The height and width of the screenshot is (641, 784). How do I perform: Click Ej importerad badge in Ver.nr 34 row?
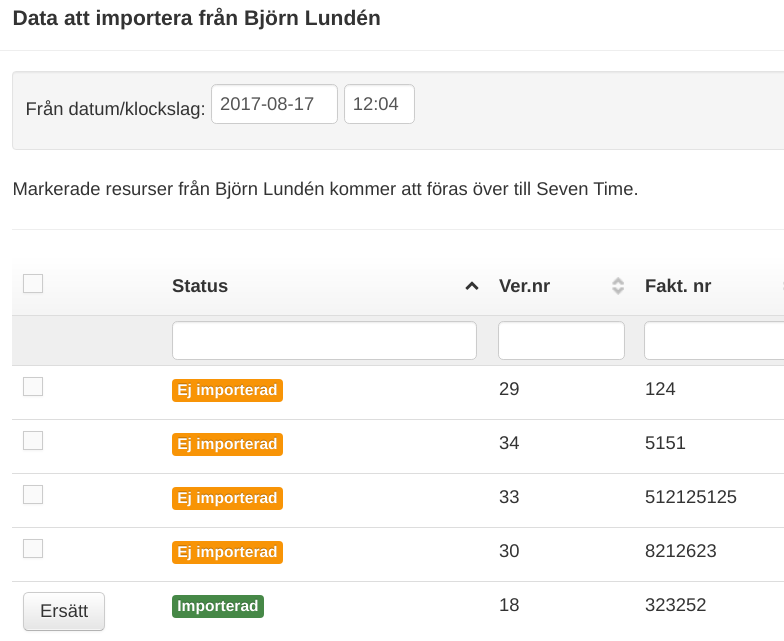click(x=228, y=444)
